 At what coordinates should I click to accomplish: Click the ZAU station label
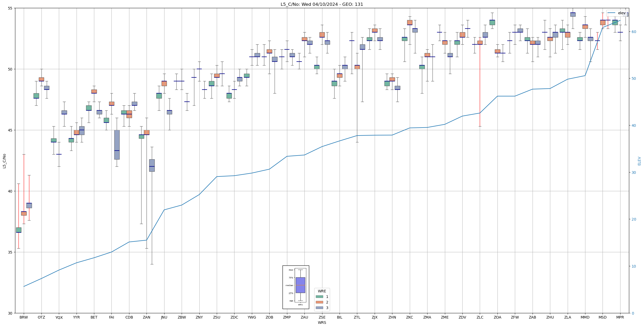(x=304, y=317)
